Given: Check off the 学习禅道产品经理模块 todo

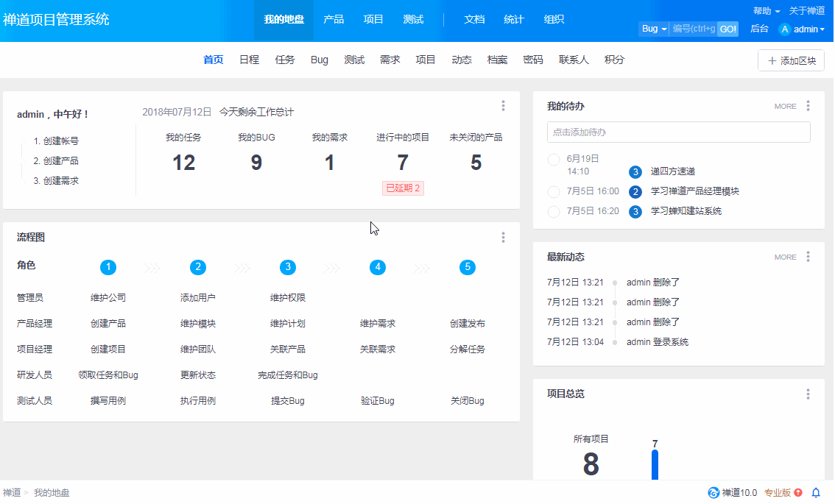Looking at the screenshot, I should [554, 192].
